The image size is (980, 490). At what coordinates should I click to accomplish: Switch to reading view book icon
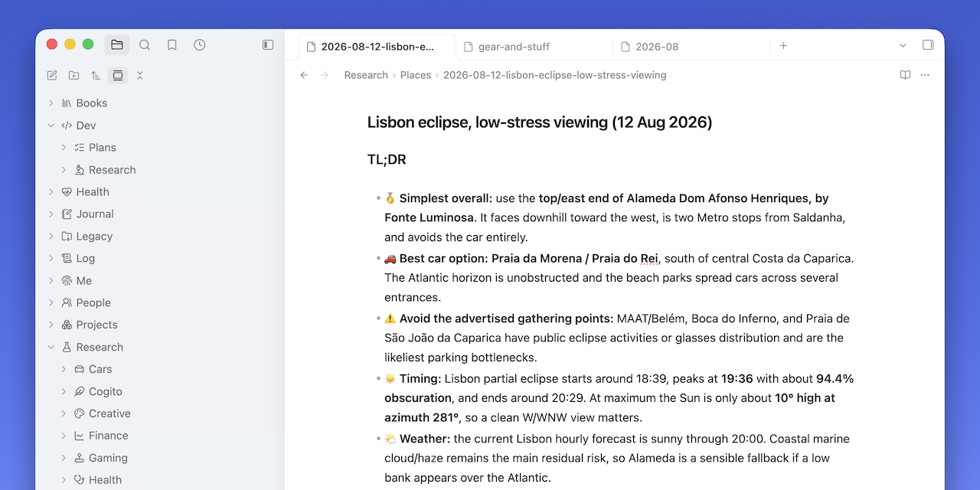(x=905, y=75)
